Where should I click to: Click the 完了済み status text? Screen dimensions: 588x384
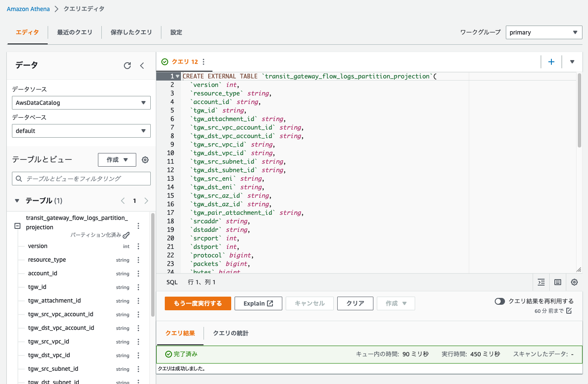tap(185, 354)
